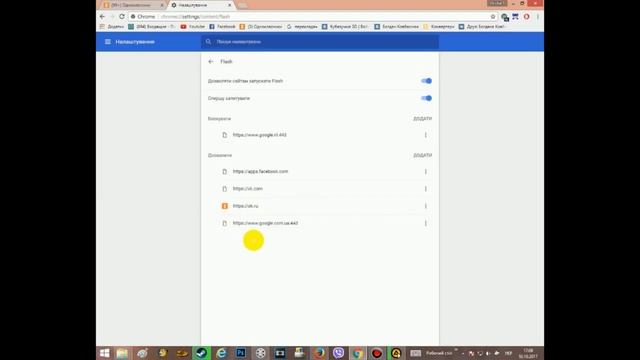The height and width of the screenshot is (360, 640).
Task: Open the Youtube bookmark
Action: pos(193,27)
